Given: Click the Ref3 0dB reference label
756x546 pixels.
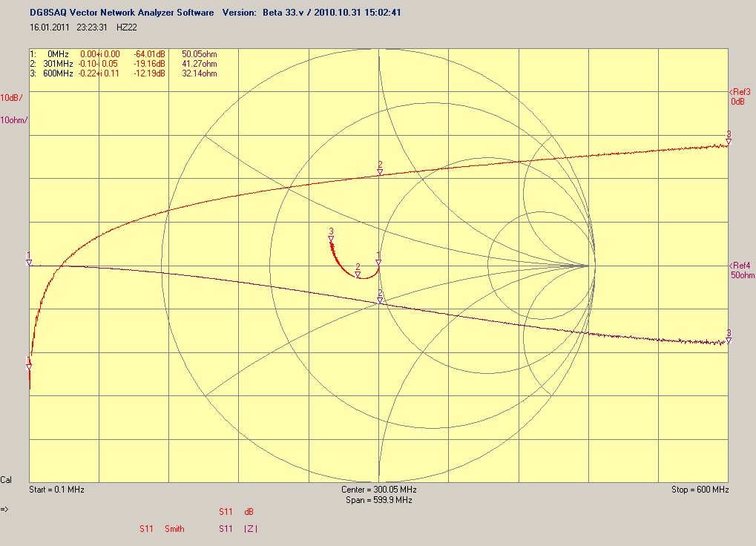Looking at the screenshot, I should coord(740,96).
